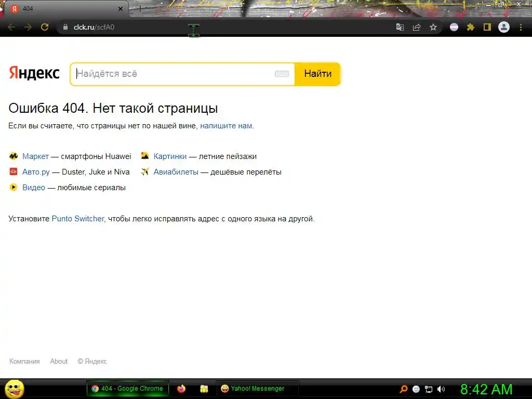Image resolution: width=532 pixels, height=399 pixels.
Task: Switch to Yahoo! Messenger taskbar item
Action: (257, 389)
